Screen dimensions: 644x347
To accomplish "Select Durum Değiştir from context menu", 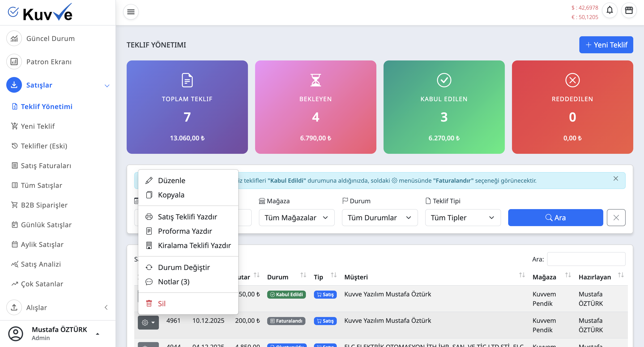I will coord(184,268).
